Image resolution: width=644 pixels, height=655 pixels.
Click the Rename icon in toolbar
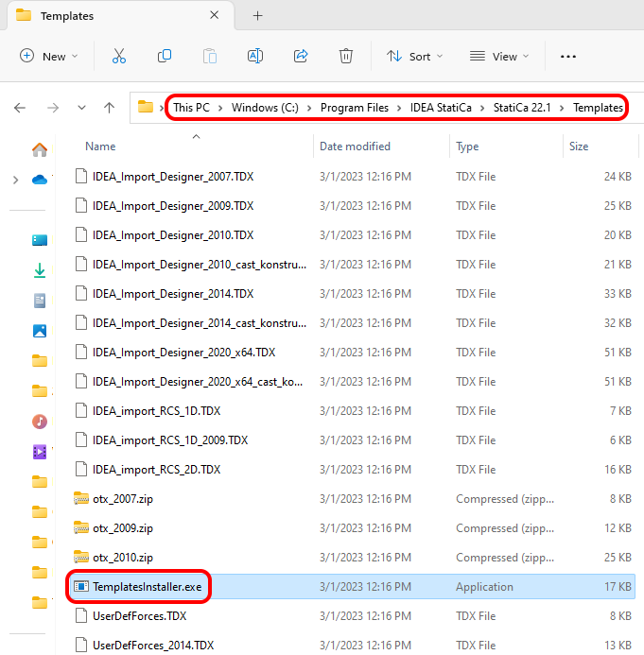[255, 57]
